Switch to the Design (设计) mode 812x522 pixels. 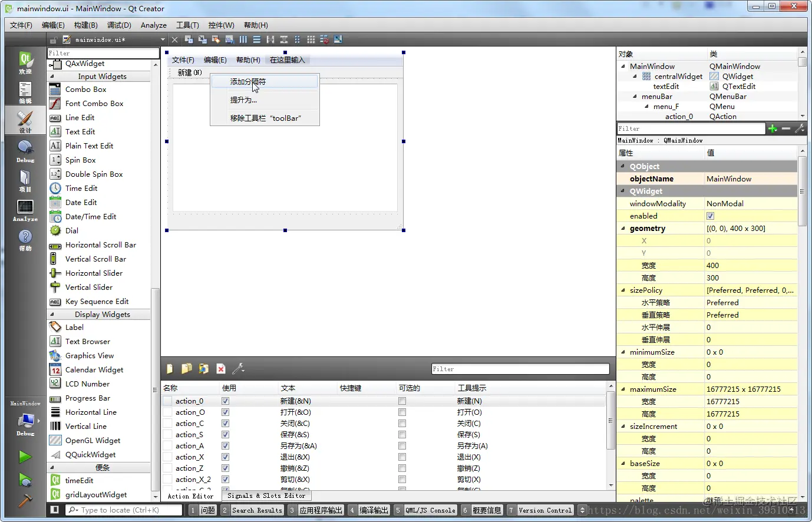coord(25,121)
